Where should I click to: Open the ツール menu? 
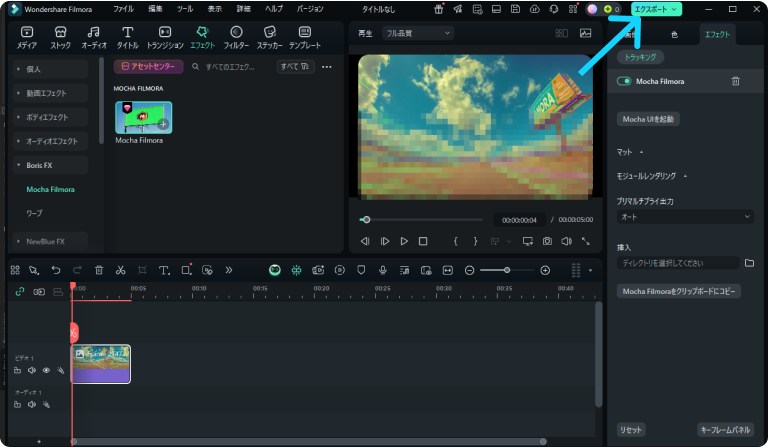click(185, 9)
